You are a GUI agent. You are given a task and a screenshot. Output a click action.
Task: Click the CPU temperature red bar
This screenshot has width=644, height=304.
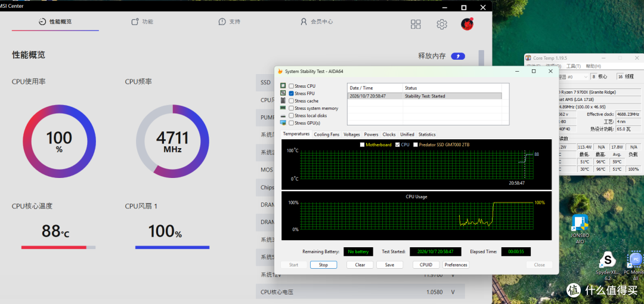point(58,247)
